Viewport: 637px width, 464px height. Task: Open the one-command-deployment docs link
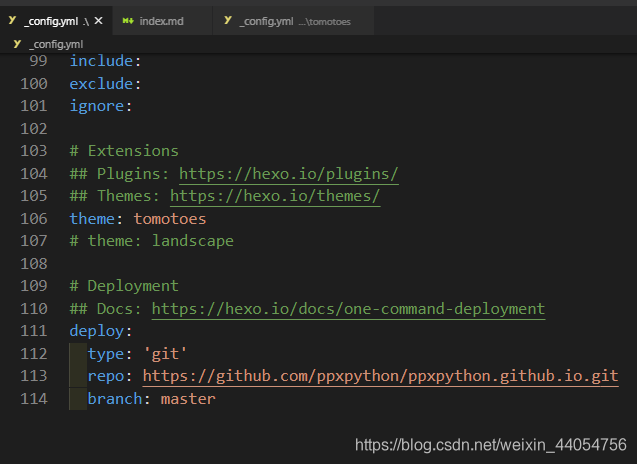348,309
